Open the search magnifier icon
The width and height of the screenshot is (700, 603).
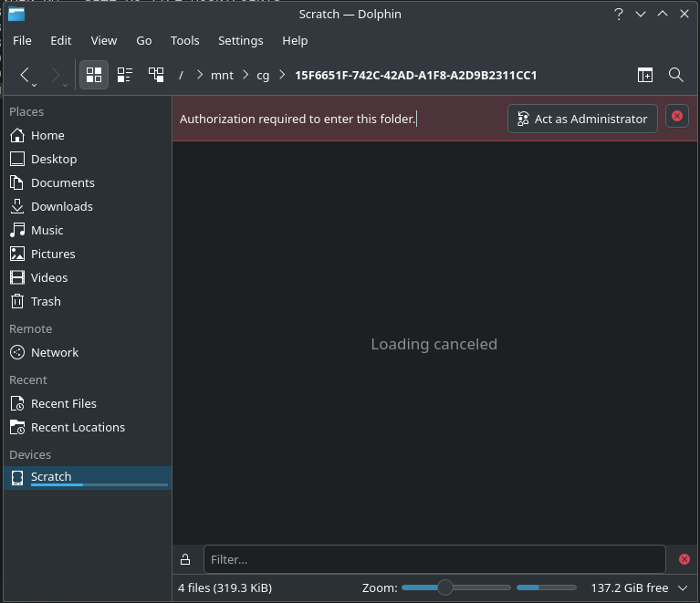coord(676,75)
